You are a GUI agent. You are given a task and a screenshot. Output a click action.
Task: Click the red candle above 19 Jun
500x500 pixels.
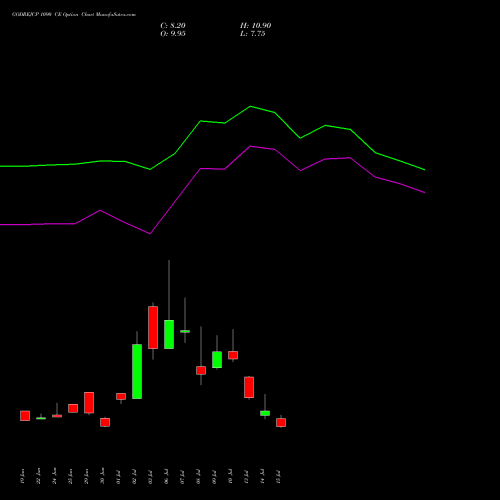[25, 416]
